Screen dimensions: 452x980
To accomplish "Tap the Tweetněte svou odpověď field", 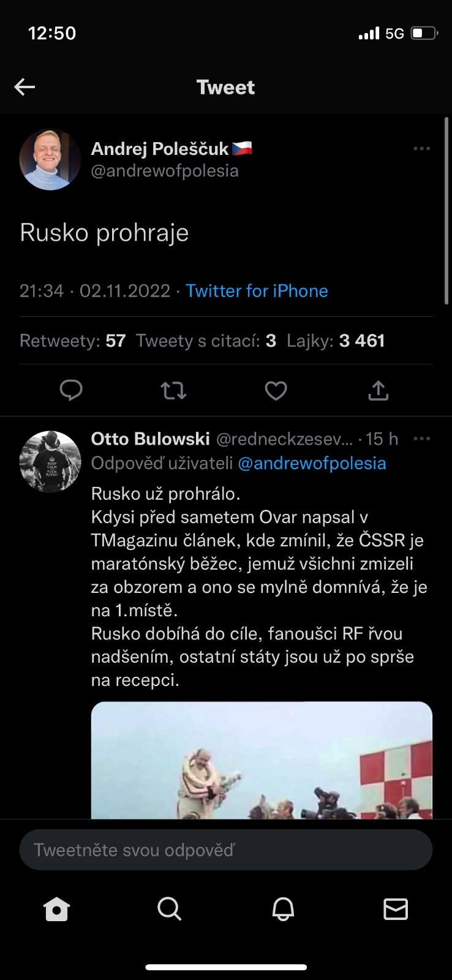I will [x=225, y=850].
